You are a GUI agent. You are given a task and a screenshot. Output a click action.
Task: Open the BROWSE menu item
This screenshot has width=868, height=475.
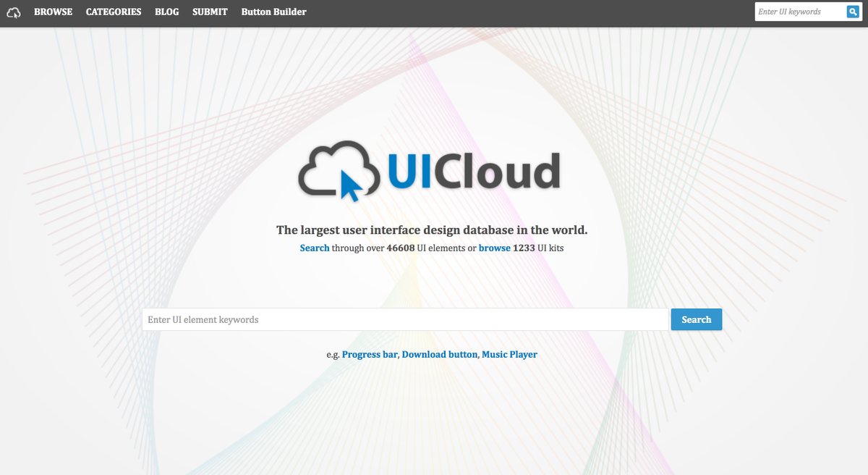click(x=53, y=12)
